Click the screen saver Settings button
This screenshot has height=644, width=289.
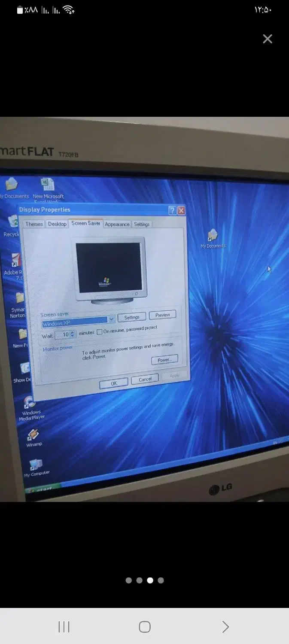(x=131, y=317)
